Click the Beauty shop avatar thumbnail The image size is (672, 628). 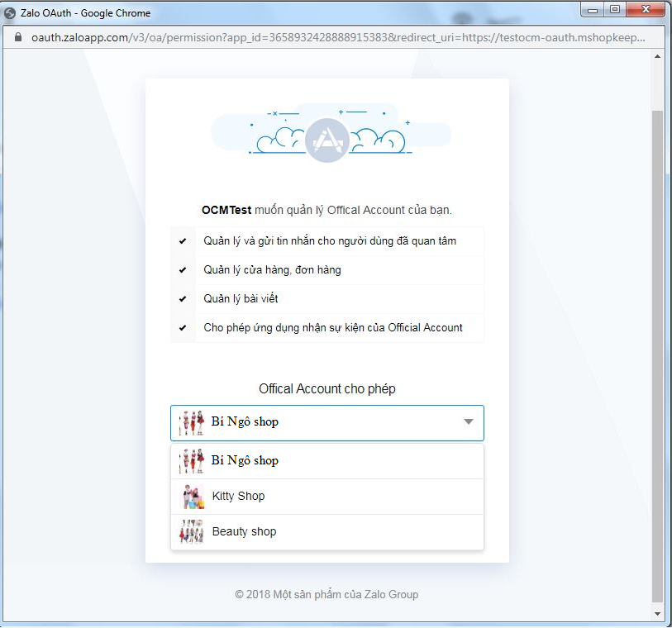pyautogui.click(x=192, y=531)
